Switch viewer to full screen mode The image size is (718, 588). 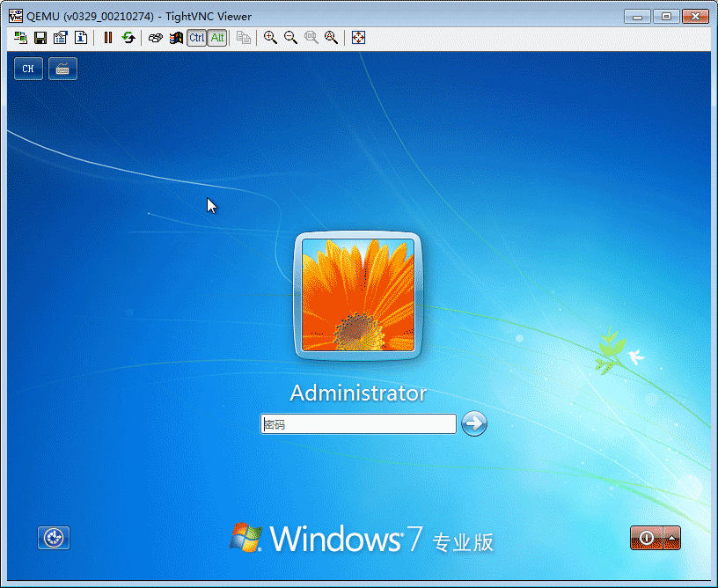coord(358,38)
